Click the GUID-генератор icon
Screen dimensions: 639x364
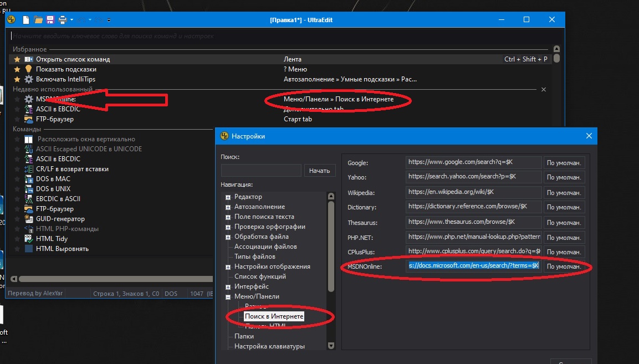[x=28, y=219]
